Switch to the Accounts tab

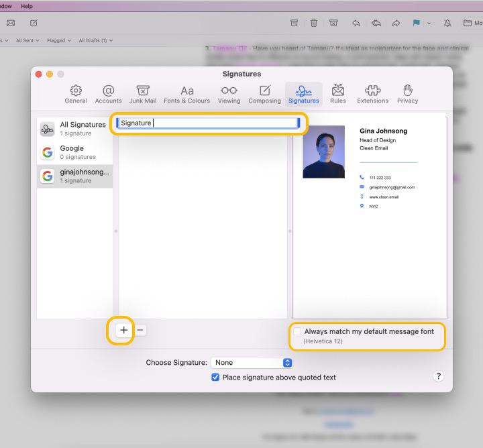coord(108,94)
